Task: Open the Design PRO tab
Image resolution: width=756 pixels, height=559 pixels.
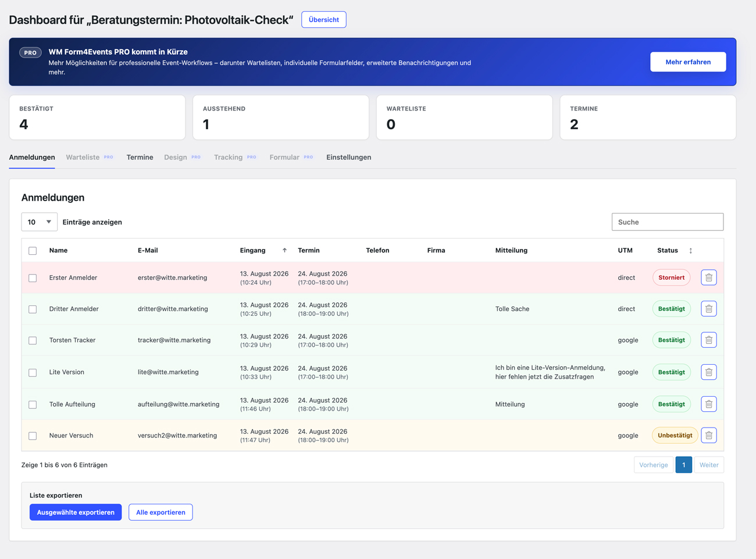Action: click(182, 157)
